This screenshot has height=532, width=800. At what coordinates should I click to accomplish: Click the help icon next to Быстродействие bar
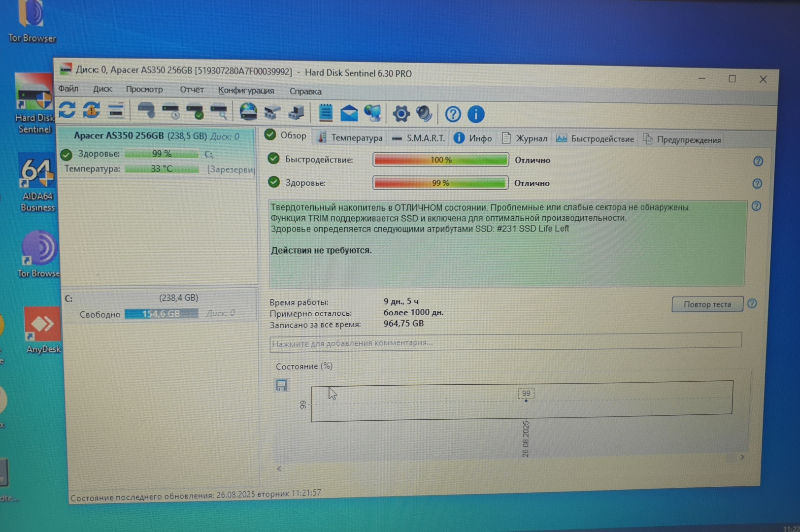(x=758, y=161)
